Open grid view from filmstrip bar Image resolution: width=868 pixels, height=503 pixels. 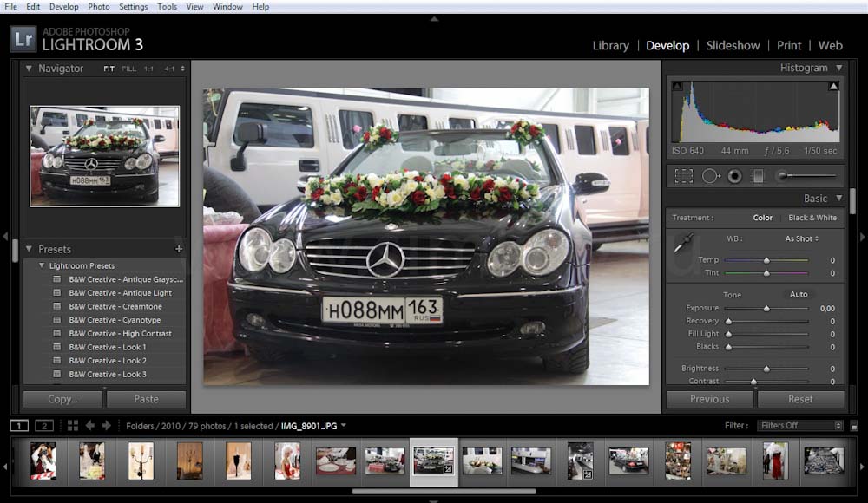pyautogui.click(x=73, y=426)
